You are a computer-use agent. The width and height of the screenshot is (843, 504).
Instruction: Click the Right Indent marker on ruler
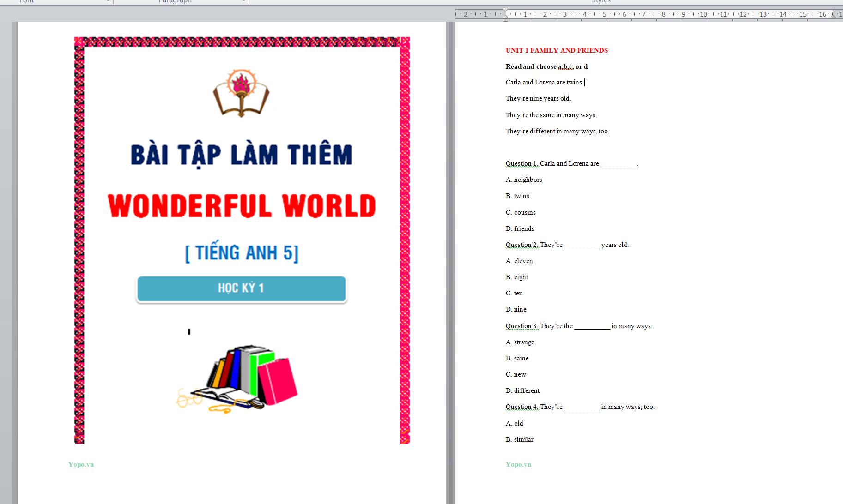833,16
